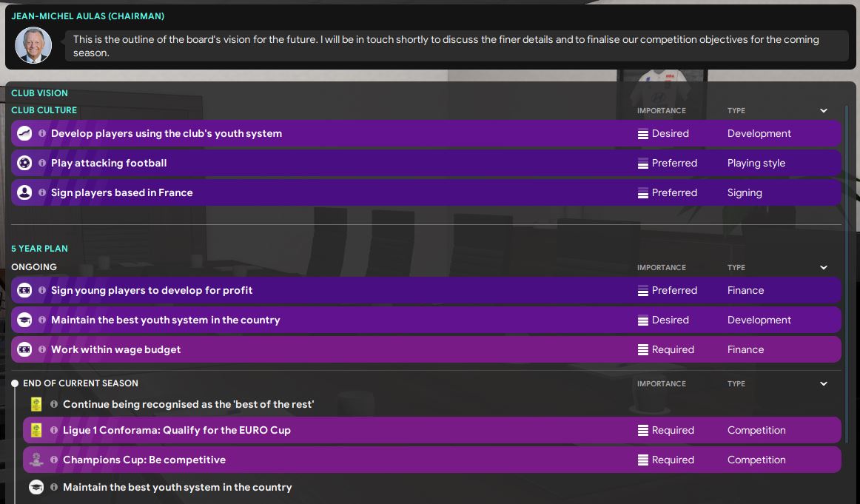Click money icon beside 'Work within wage budget'
The width and height of the screenshot is (860, 504).
point(24,350)
